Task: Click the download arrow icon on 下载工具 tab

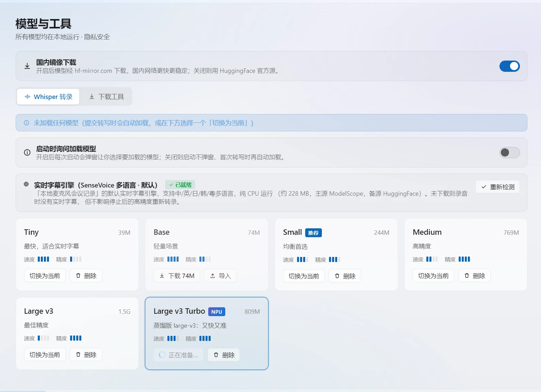Action: pyautogui.click(x=92, y=97)
